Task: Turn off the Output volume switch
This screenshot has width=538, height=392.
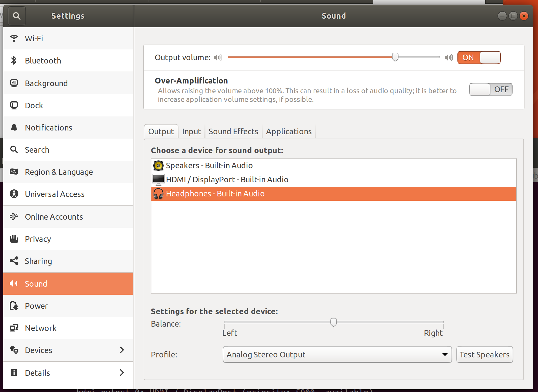Action: pyautogui.click(x=479, y=57)
